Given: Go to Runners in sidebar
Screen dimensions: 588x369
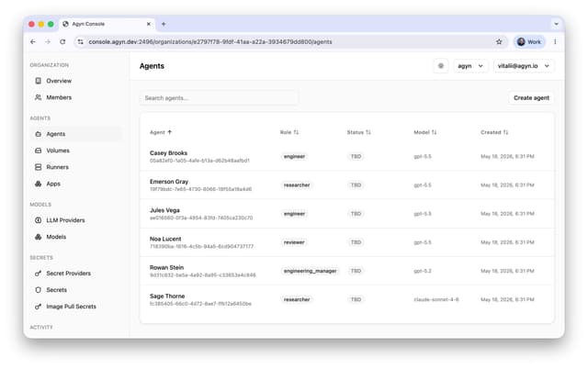Looking at the screenshot, I should pos(57,167).
